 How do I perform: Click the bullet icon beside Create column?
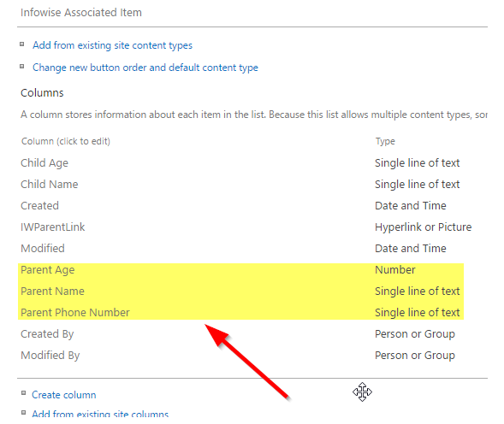(x=23, y=393)
